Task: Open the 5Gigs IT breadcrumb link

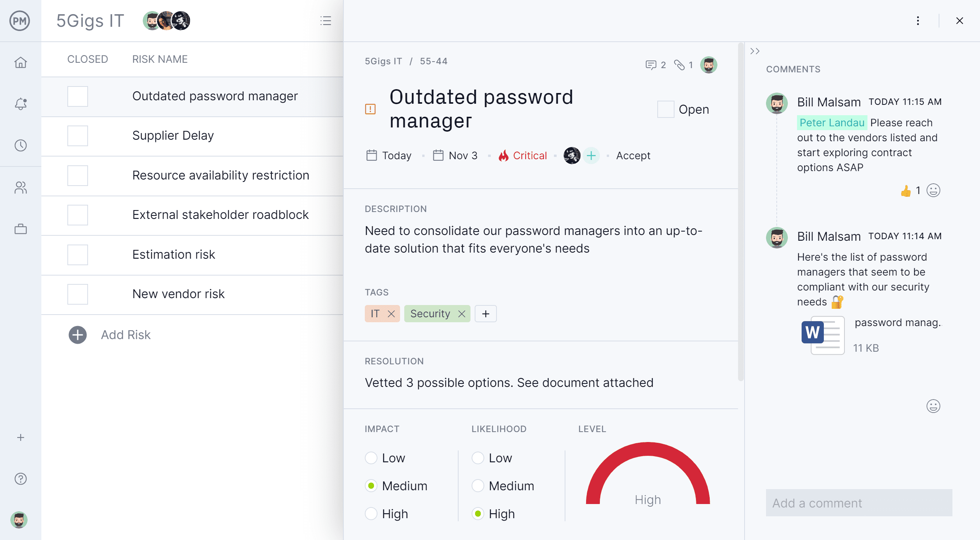Action: coord(384,60)
